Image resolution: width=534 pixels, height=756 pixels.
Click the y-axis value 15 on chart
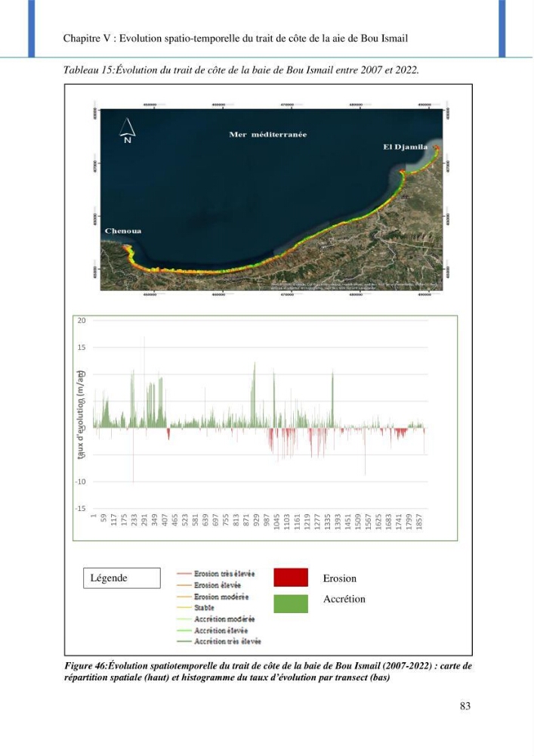pos(82,348)
